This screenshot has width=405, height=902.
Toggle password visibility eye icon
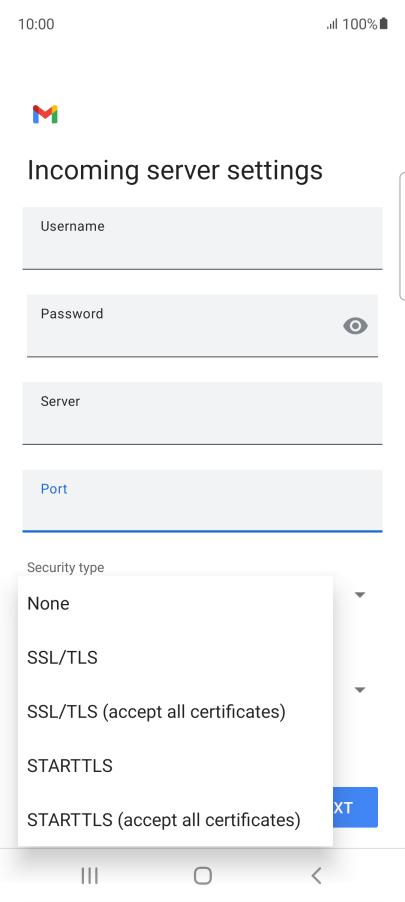tap(356, 326)
